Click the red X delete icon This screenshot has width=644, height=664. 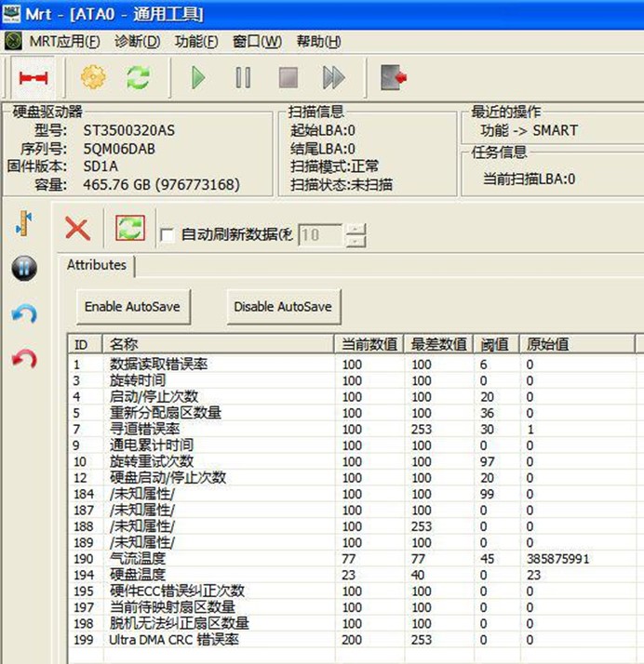click(x=77, y=228)
